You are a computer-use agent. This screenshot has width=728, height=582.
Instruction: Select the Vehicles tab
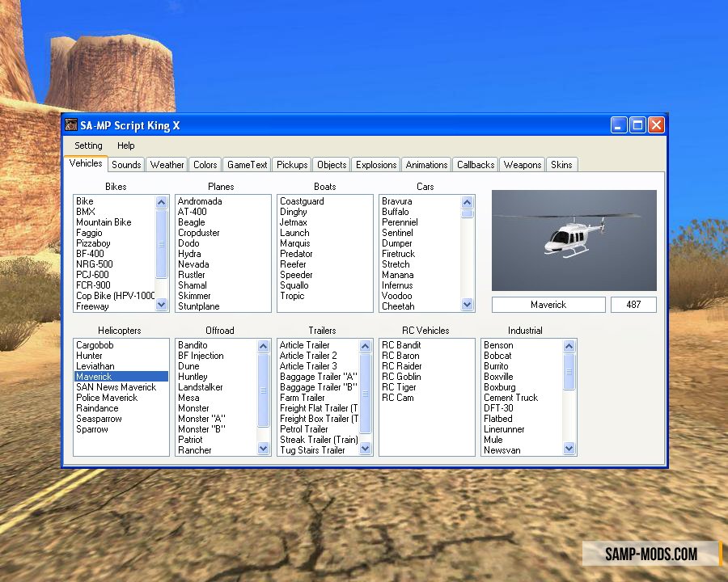(x=86, y=163)
